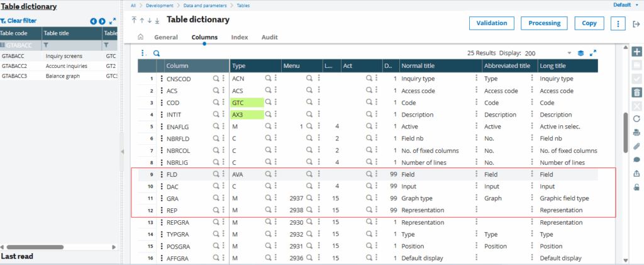Click the printer icon in right sidebar
Image resolution: width=644 pixels, height=265 pixels.
(x=636, y=133)
